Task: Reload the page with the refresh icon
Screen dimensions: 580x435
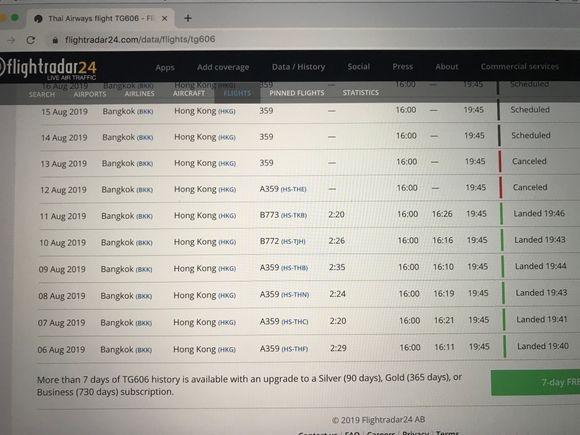Action: 31,40
